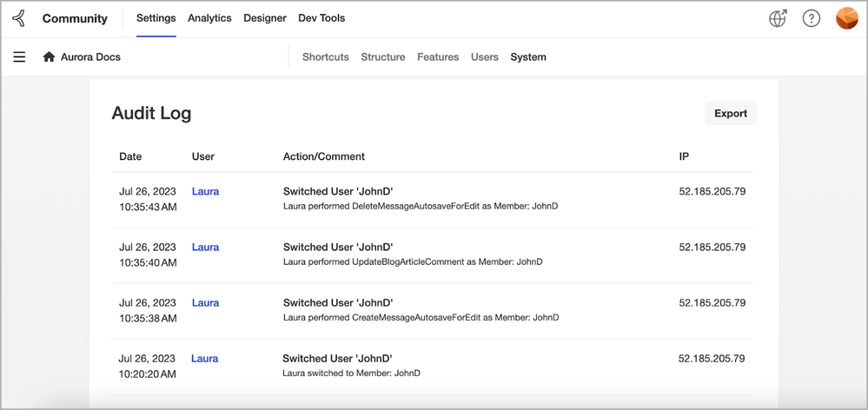The width and height of the screenshot is (868, 410).
Task: Switch to the Analytics tab
Action: (x=209, y=18)
